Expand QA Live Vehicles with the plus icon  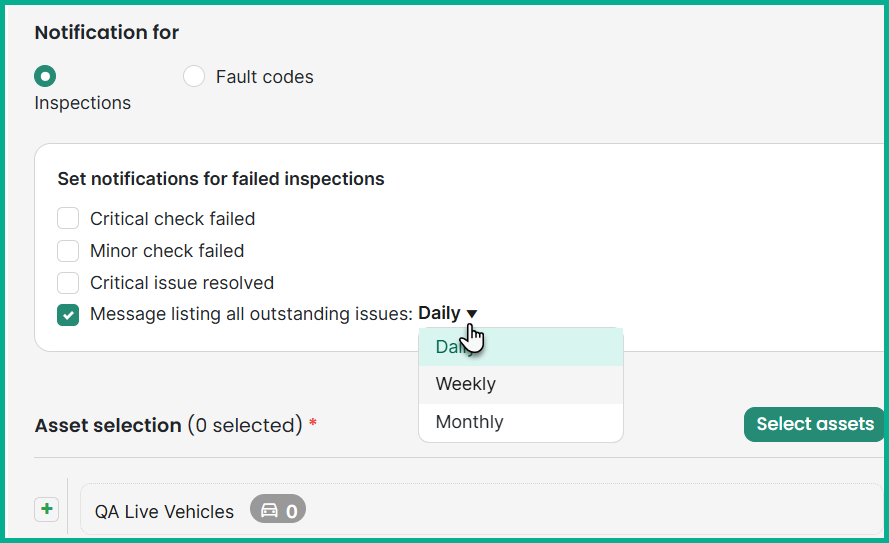click(x=46, y=510)
